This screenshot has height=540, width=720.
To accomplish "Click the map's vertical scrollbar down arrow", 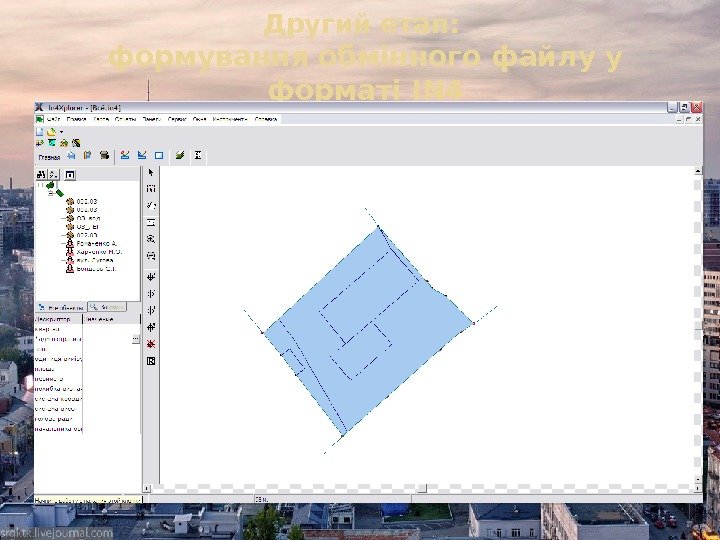I will (698, 480).
